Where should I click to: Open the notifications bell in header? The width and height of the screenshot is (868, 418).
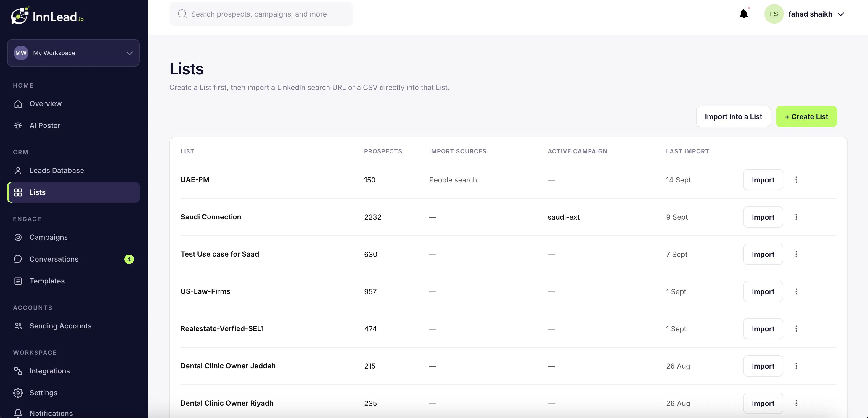743,14
